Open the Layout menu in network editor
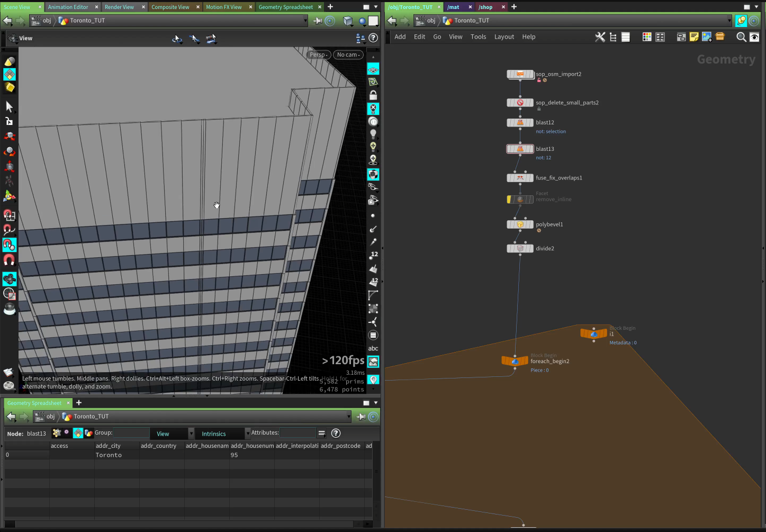Image resolution: width=766 pixels, height=532 pixels. (x=504, y=37)
